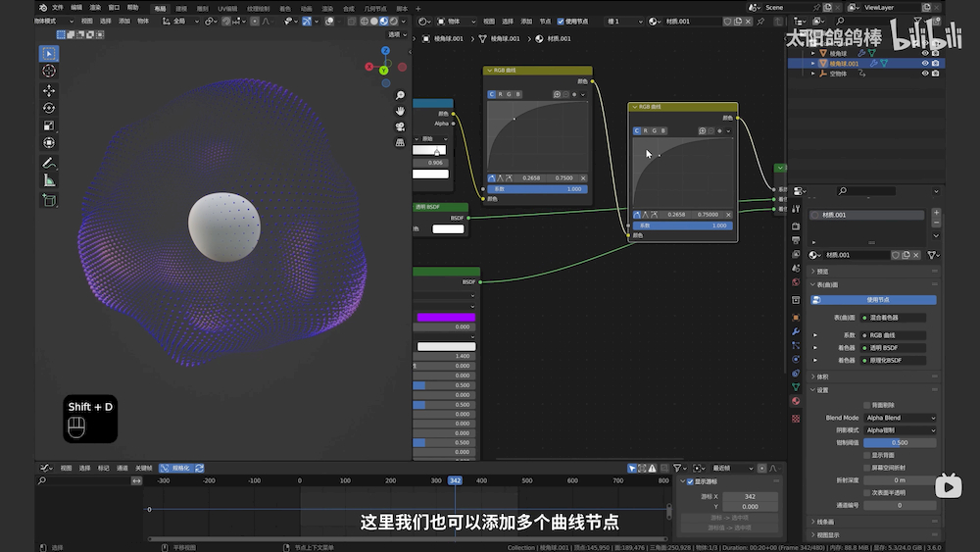This screenshot has height=552, width=980.
Task: Click the 着色器 原理化BSDF field
Action: tap(893, 360)
